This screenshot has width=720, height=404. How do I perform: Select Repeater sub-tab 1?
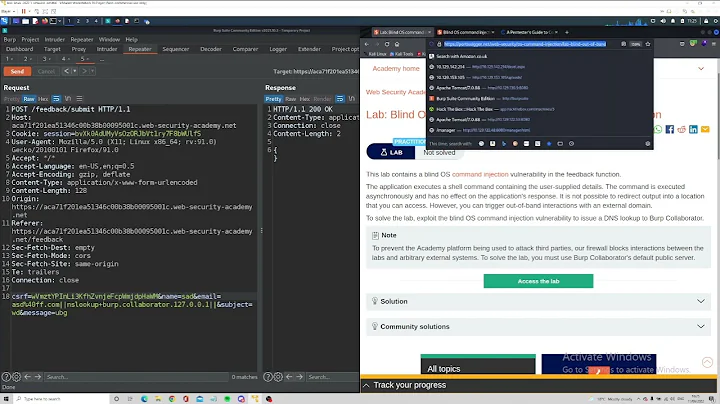8,59
